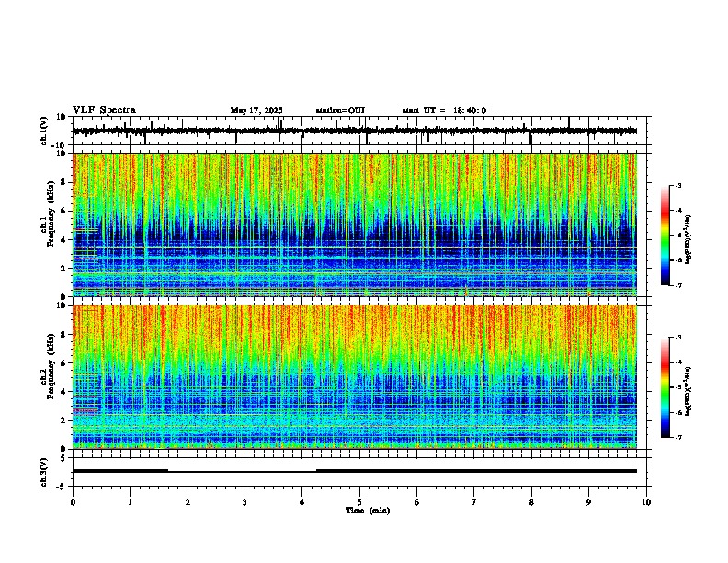
Task: Click the log(PSD) label beside ch.2 color bar
Action: [688, 391]
